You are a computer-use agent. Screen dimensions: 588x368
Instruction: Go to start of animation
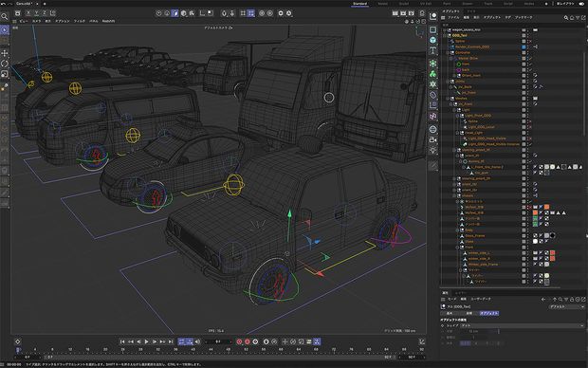pos(122,341)
